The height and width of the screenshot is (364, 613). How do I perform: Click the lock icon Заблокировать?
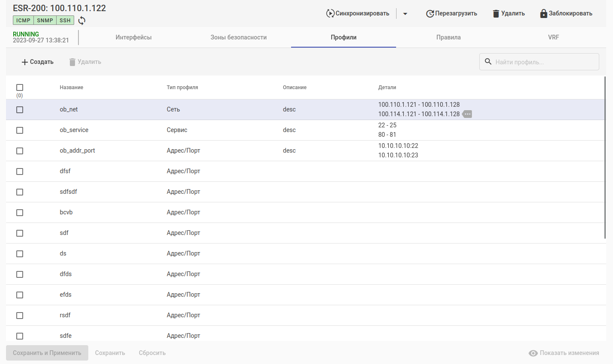coord(544,13)
